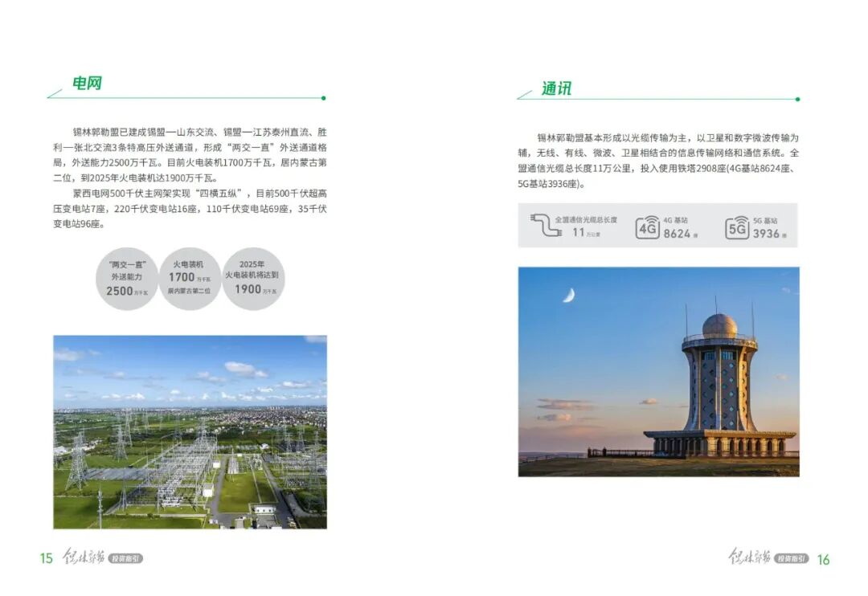The image size is (868, 596).
Task: Open the power substation aerial photo
Action: (x=190, y=431)
